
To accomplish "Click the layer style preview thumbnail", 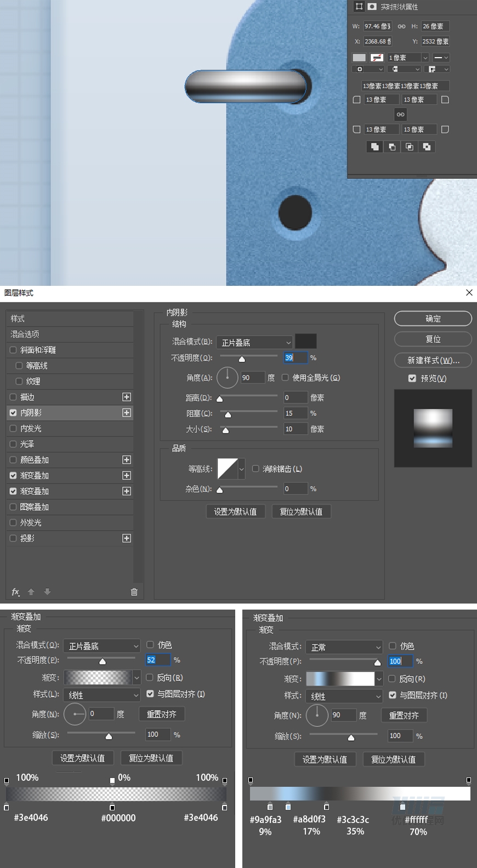I will 433,429.
